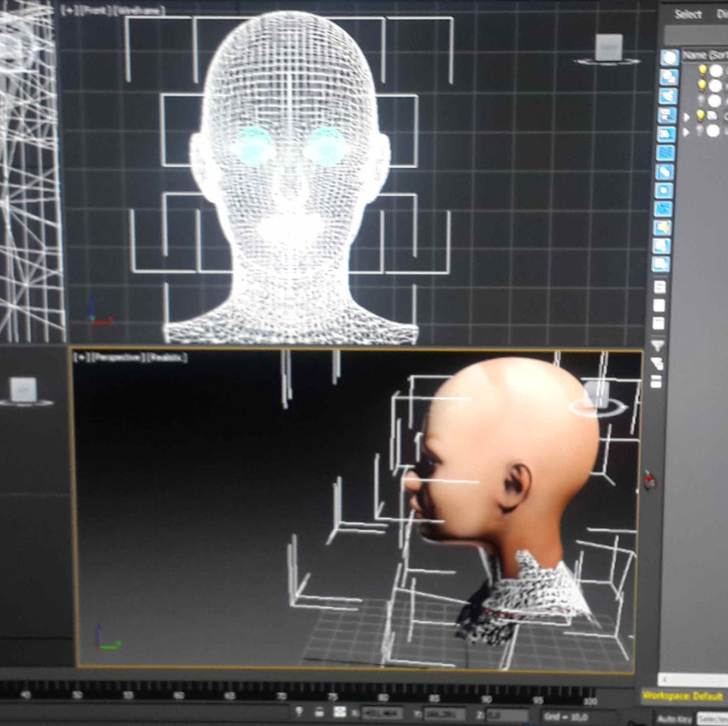Click the Perspective viewport ViewCube
The height and width of the screenshot is (726, 728).
(x=596, y=393)
